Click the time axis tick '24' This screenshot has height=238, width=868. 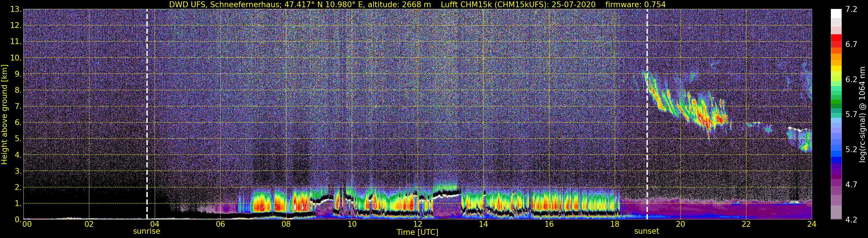[812, 224]
